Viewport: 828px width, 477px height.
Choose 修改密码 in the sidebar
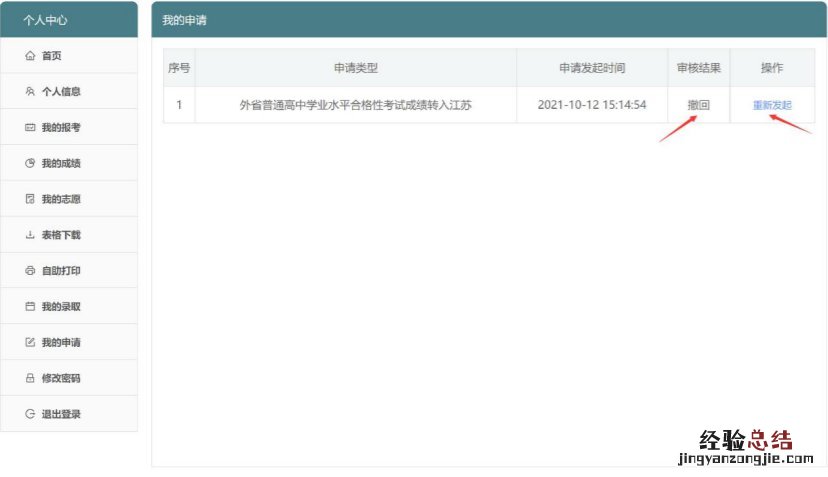click(69, 378)
